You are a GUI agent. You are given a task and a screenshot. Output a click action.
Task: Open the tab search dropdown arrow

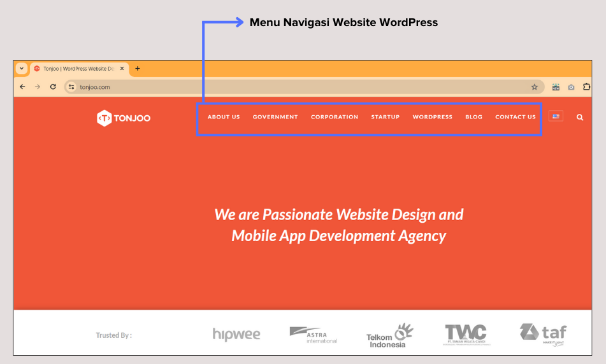pos(22,68)
